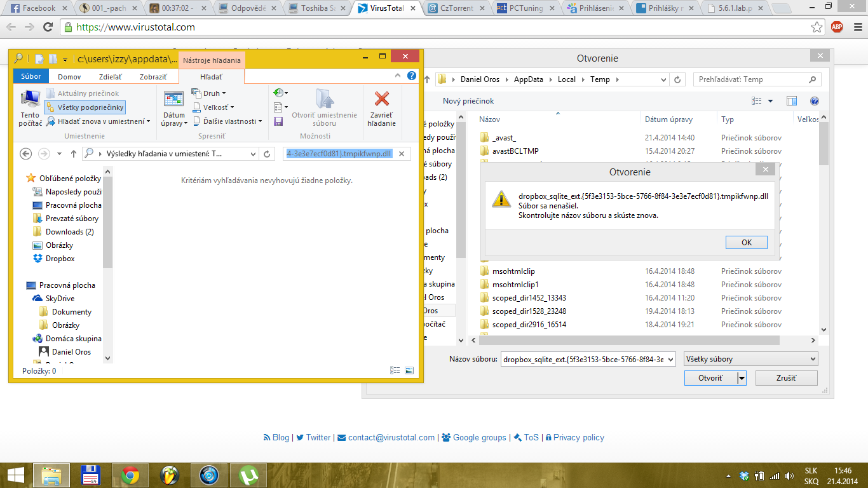The width and height of the screenshot is (868, 488).
Task: Select scoped_dir1528_23248 folder
Action: tap(529, 311)
